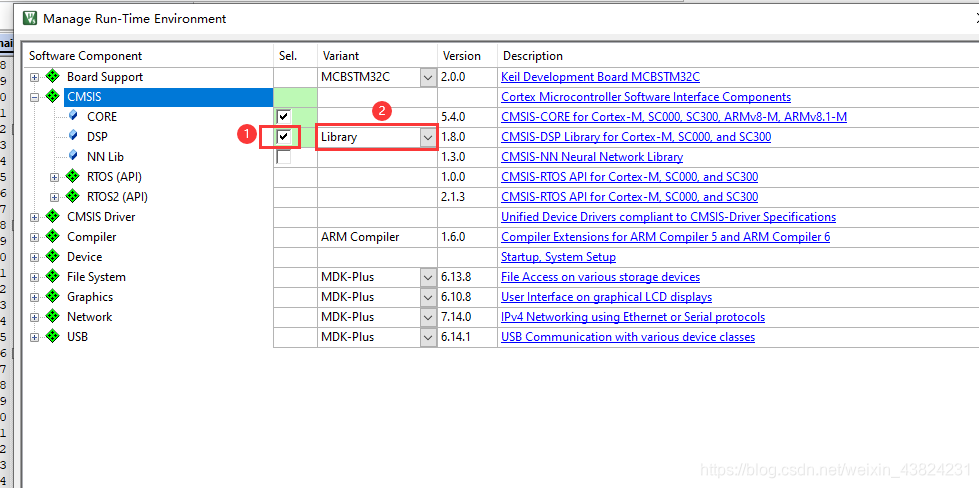Click the File System green diamond icon

[x=52, y=276]
